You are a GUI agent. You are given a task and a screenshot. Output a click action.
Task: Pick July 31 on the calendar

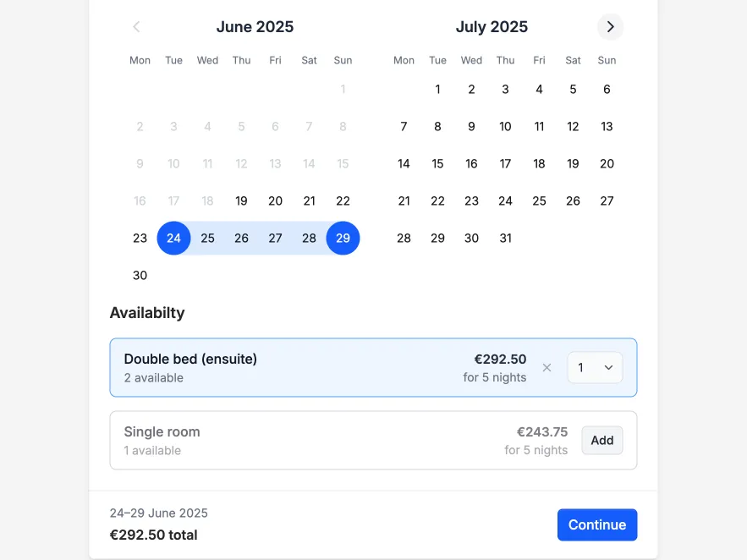505,239
